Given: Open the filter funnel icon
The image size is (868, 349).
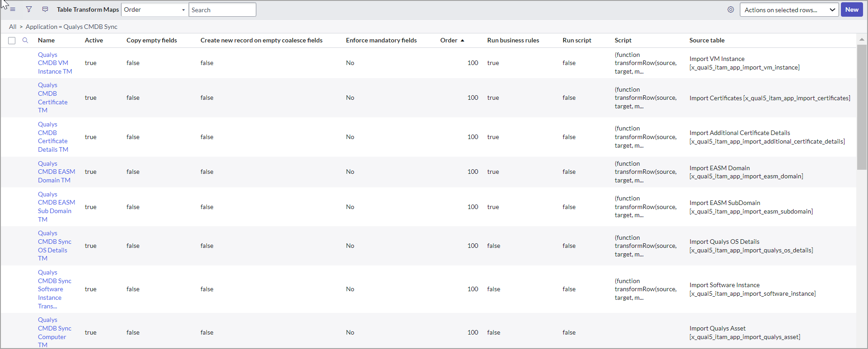Looking at the screenshot, I should [x=29, y=9].
